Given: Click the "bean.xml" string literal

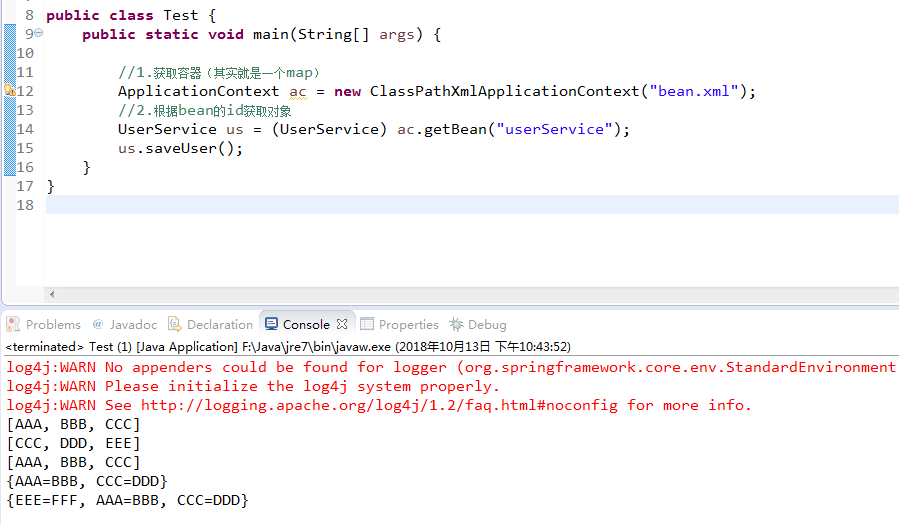Looking at the screenshot, I should click(694, 91).
